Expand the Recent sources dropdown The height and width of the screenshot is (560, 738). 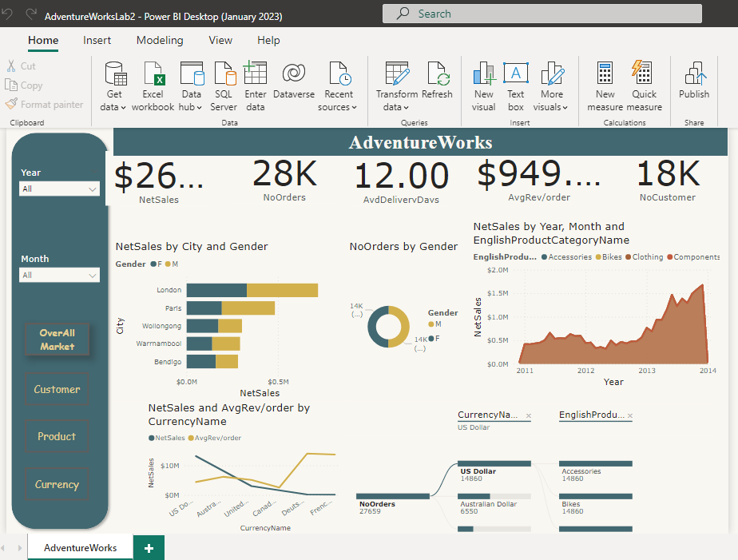tap(338, 107)
